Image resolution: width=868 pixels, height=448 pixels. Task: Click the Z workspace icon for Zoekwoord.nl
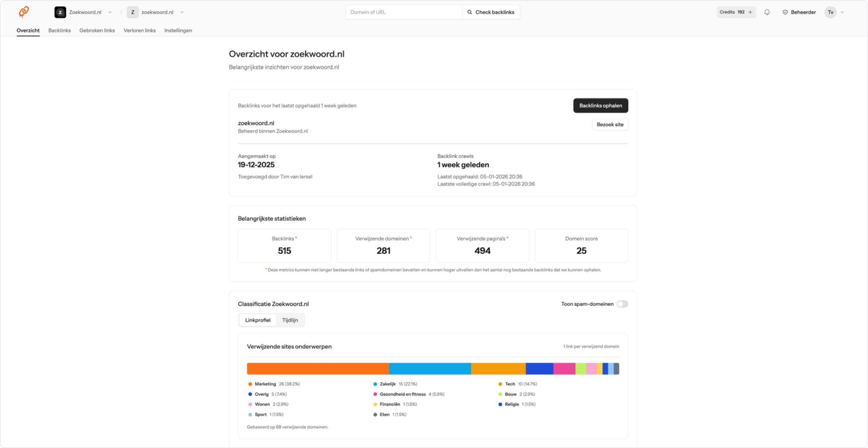pyautogui.click(x=60, y=12)
